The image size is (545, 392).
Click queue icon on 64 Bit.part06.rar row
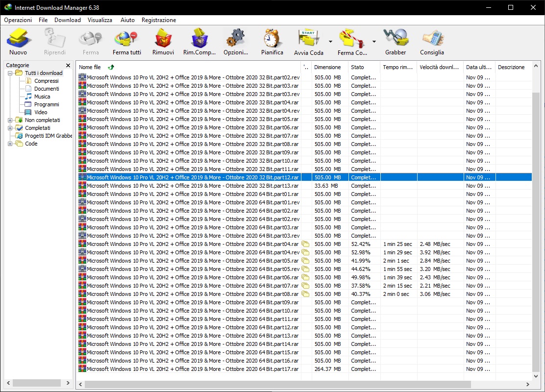tap(305, 277)
